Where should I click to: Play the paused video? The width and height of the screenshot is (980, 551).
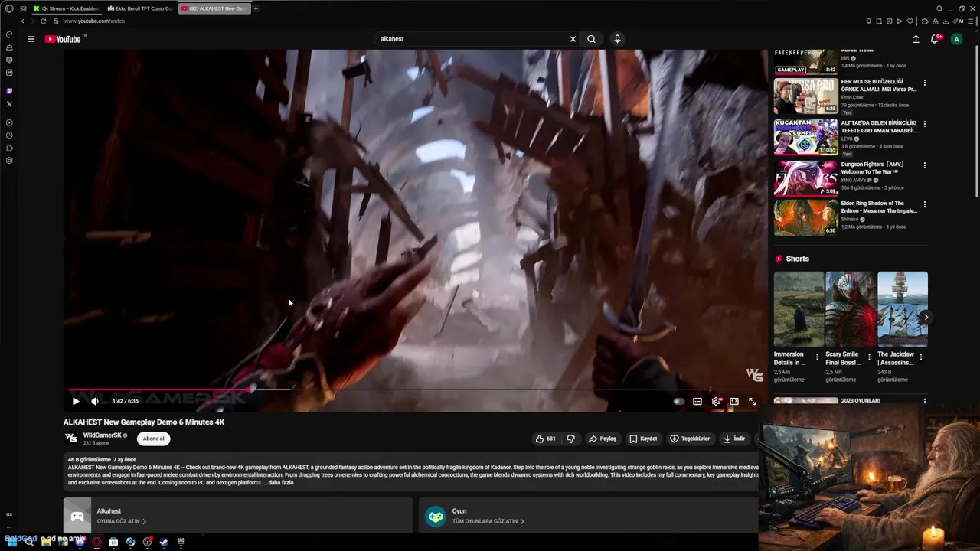tap(76, 401)
